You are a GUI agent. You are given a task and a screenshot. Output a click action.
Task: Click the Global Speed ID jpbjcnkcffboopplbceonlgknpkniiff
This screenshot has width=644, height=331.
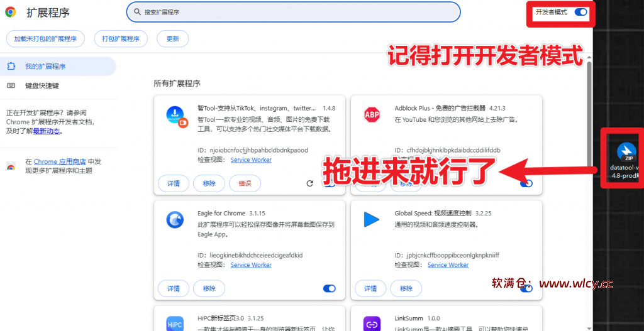click(453, 255)
